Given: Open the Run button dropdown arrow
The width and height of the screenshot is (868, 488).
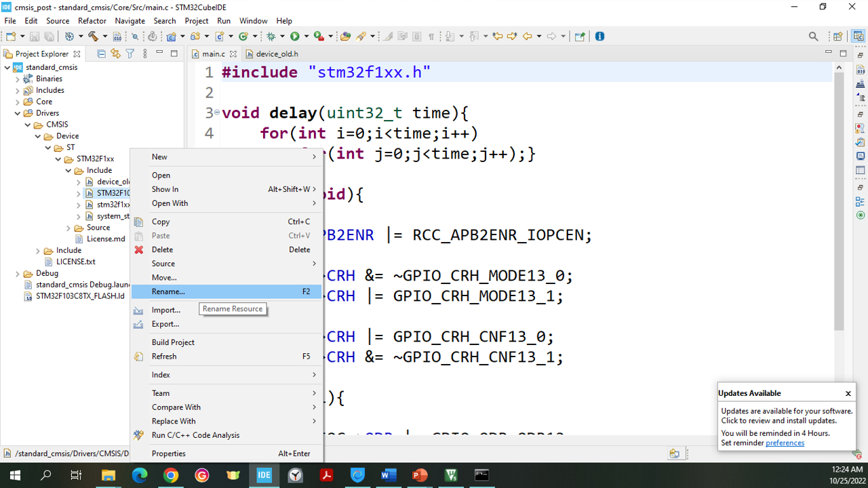Looking at the screenshot, I should click(x=307, y=37).
